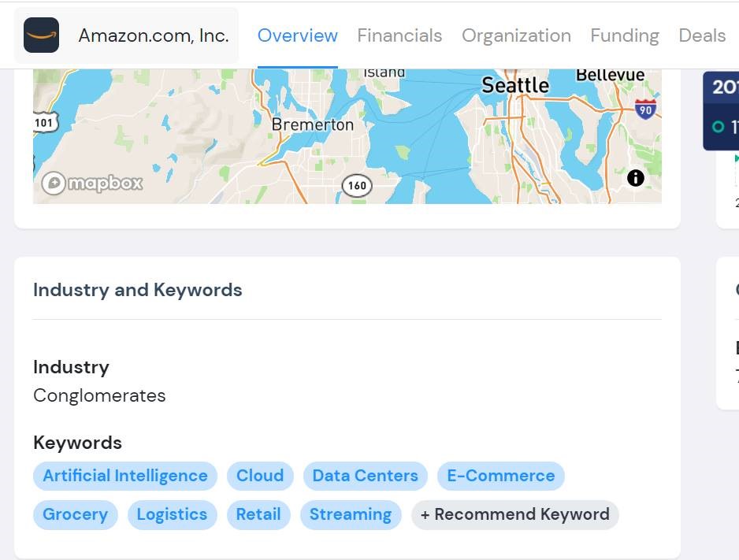Open the Data Centers keyword
This screenshot has height=560, width=739.
(366, 476)
